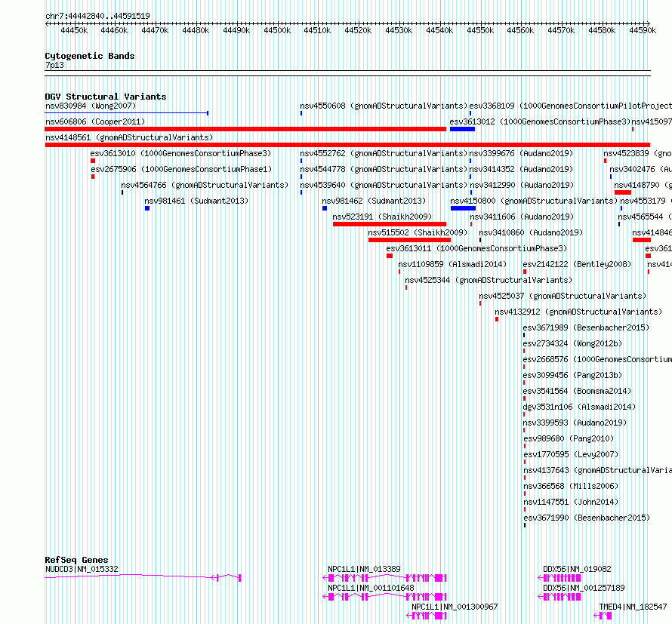Select esv3613012 variant label
Screen dimensions: 672x624
(540, 121)
